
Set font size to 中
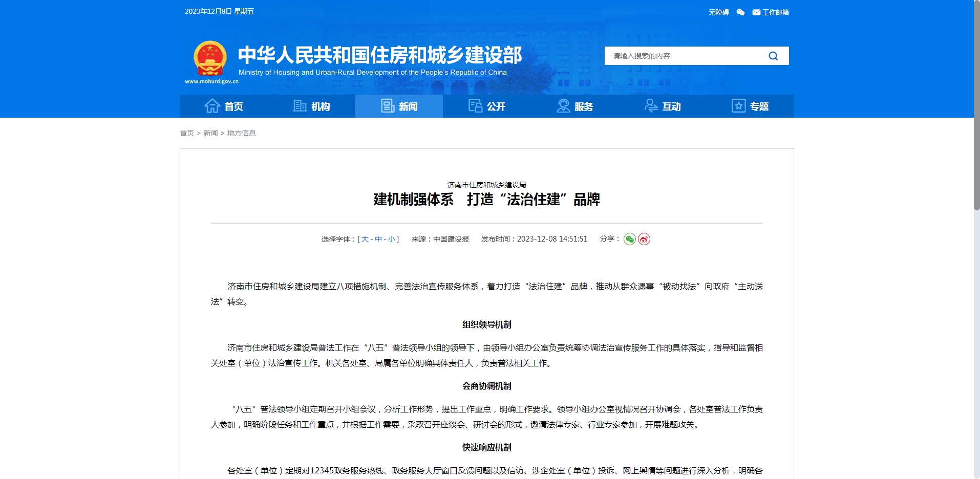[x=378, y=239]
